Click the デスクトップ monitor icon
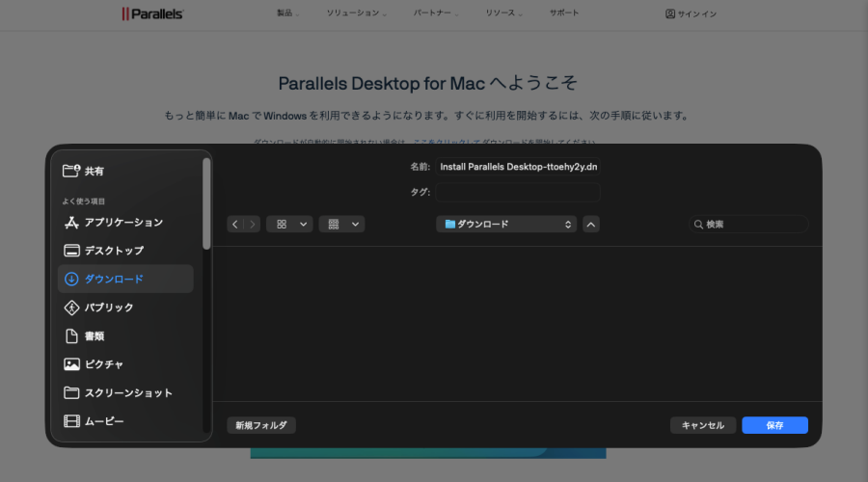Screen dimensions: 868x482 [71, 251]
